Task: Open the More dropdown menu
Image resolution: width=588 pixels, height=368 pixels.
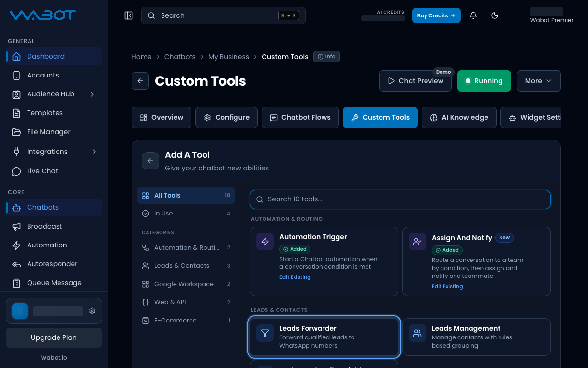Action: click(539, 81)
